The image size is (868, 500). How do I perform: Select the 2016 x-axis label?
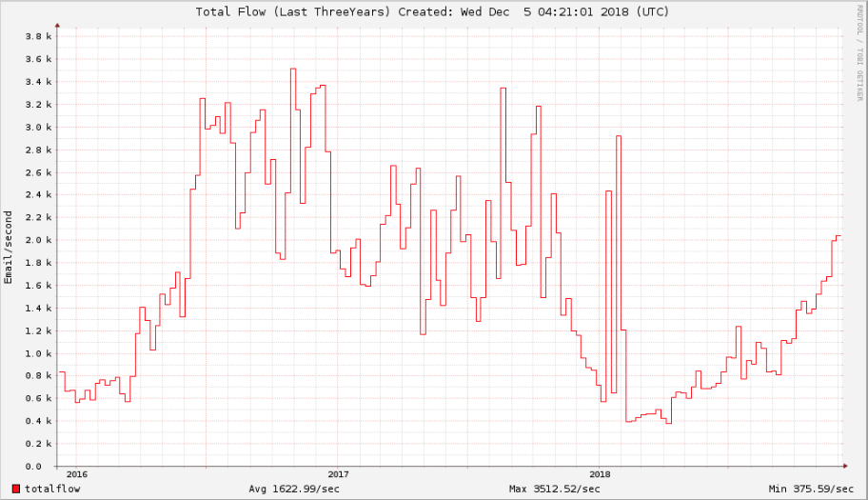(x=76, y=474)
